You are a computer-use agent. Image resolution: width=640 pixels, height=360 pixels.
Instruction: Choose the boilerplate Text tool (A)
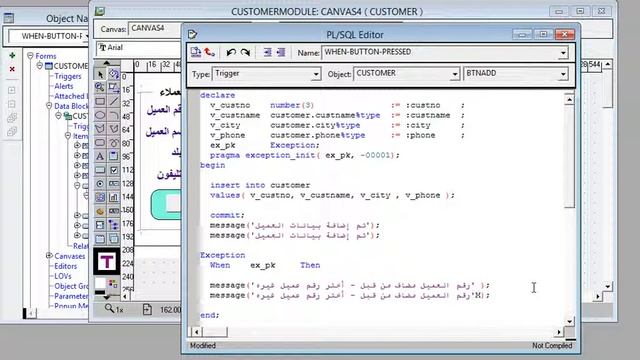click(x=100, y=156)
